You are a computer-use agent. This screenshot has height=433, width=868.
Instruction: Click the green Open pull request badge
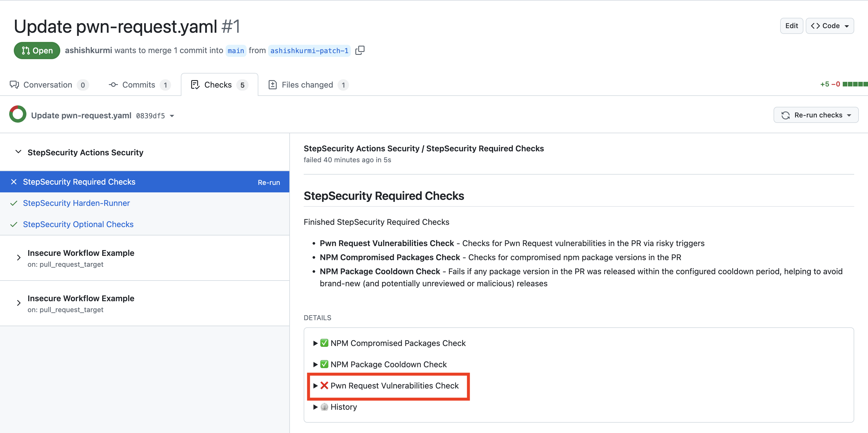[37, 50]
